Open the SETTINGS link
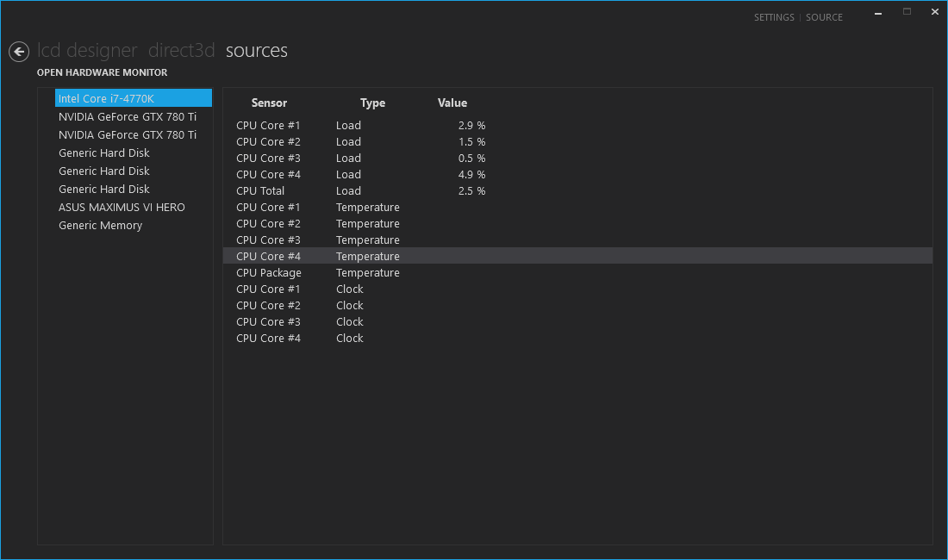This screenshot has width=948, height=560. pos(774,17)
